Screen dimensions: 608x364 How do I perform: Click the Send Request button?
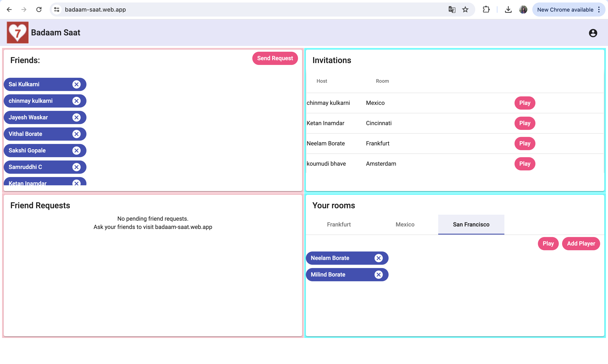click(x=275, y=58)
